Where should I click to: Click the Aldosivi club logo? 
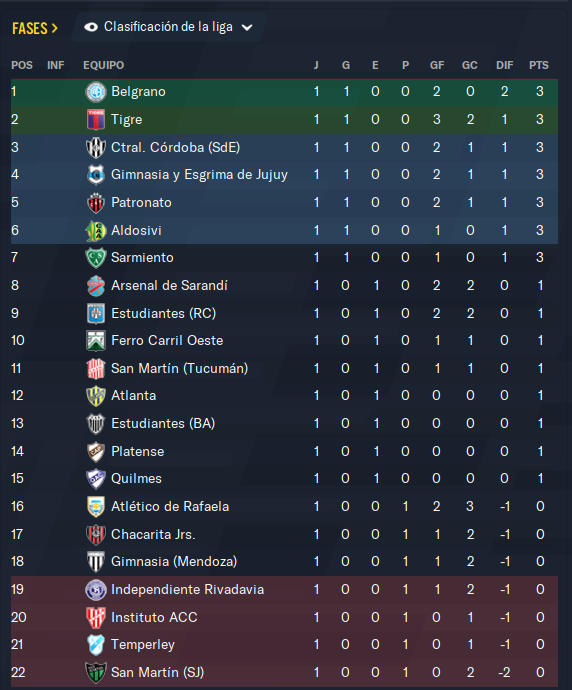[95, 231]
